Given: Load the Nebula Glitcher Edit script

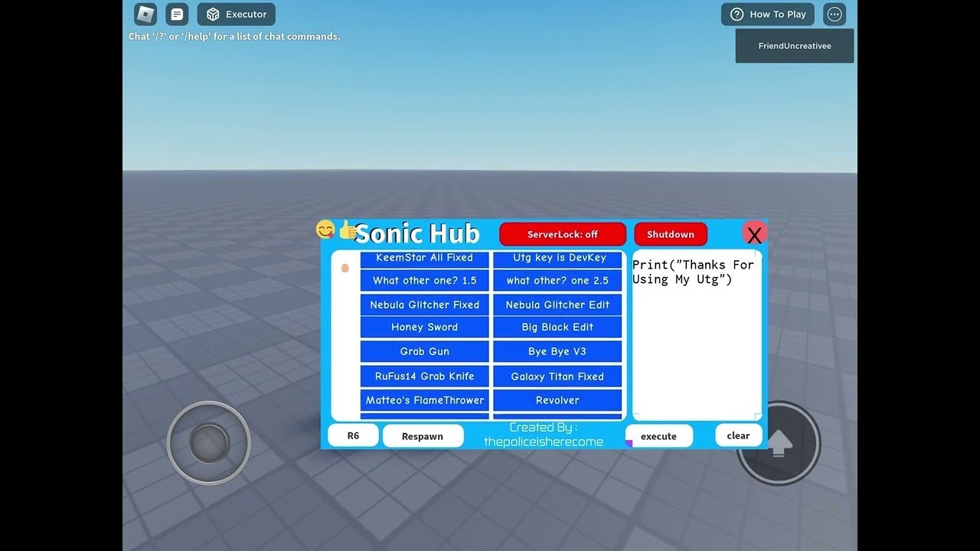Looking at the screenshot, I should pyautogui.click(x=557, y=305).
